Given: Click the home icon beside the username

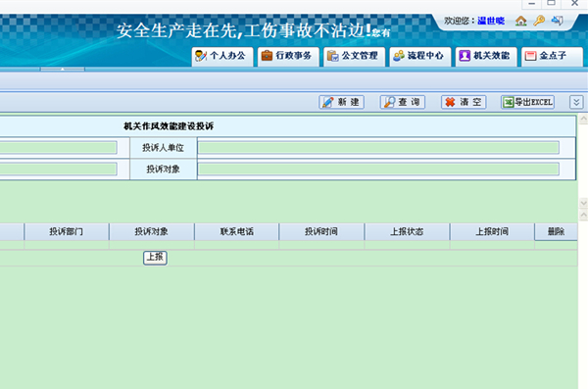Looking at the screenshot, I should (521, 21).
